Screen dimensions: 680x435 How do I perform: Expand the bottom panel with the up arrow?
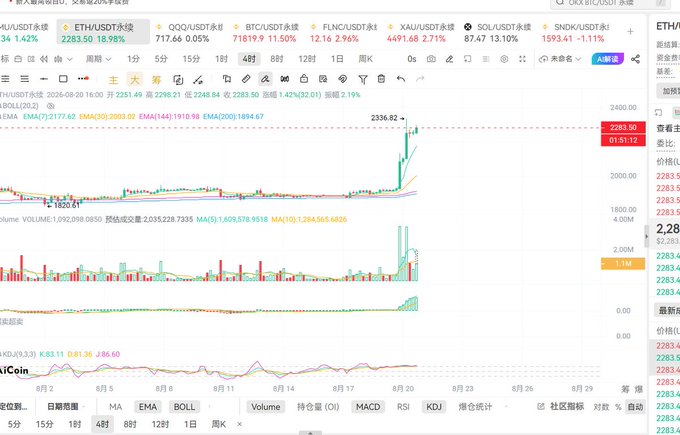pyautogui.click(x=310, y=432)
